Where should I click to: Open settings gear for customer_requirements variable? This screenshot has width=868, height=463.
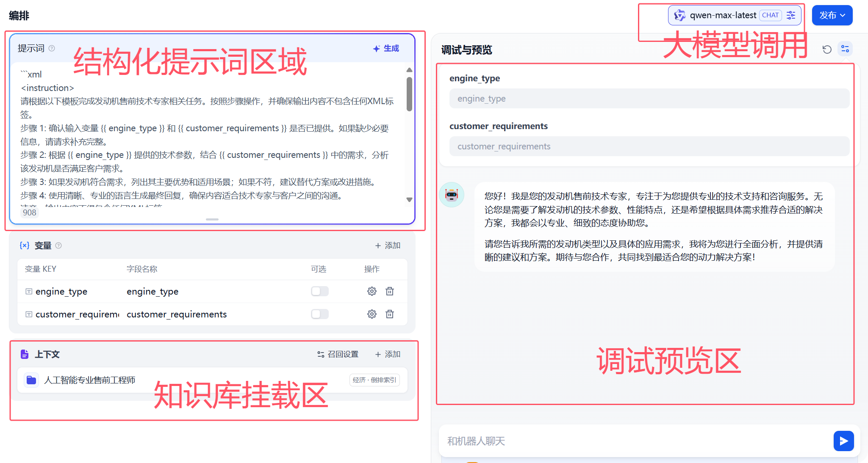pyautogui.click(x=372, y=314)
